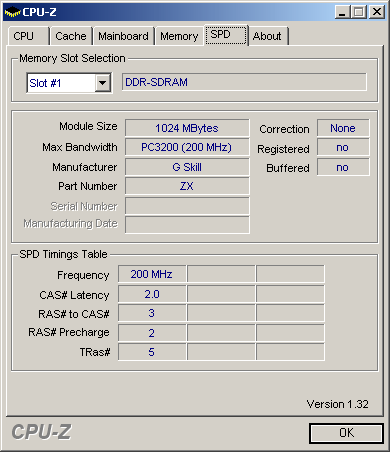The width and height of the screenshot is (390, 452).
Task: Click the Correction None field
Action: pos(343,128)
